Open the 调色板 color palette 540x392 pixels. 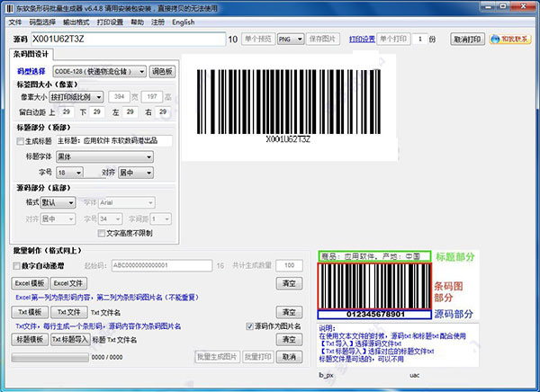pos(163,70)
